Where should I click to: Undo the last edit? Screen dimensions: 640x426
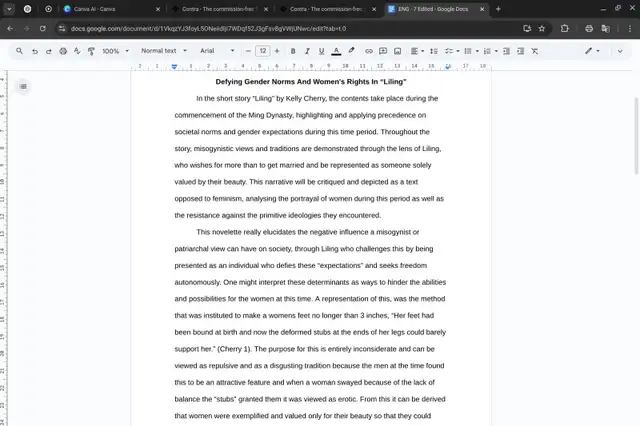[x=35, y=51]
